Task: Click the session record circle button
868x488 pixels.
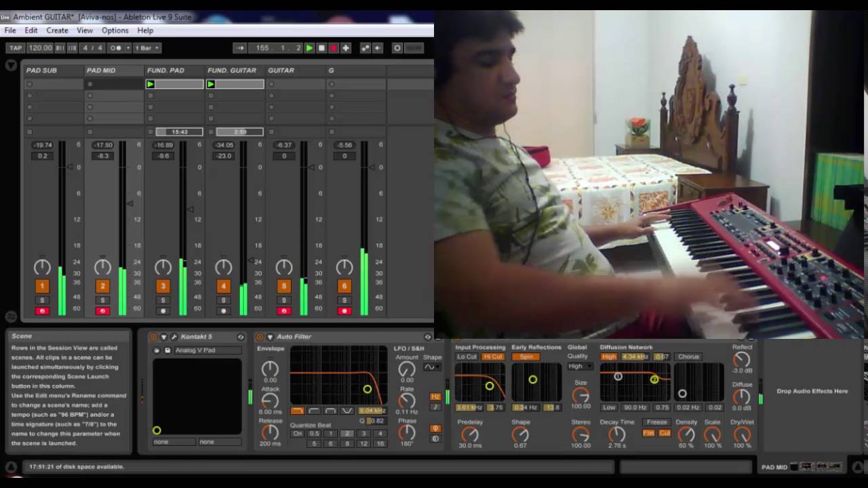Action: [x=397, y=48]
